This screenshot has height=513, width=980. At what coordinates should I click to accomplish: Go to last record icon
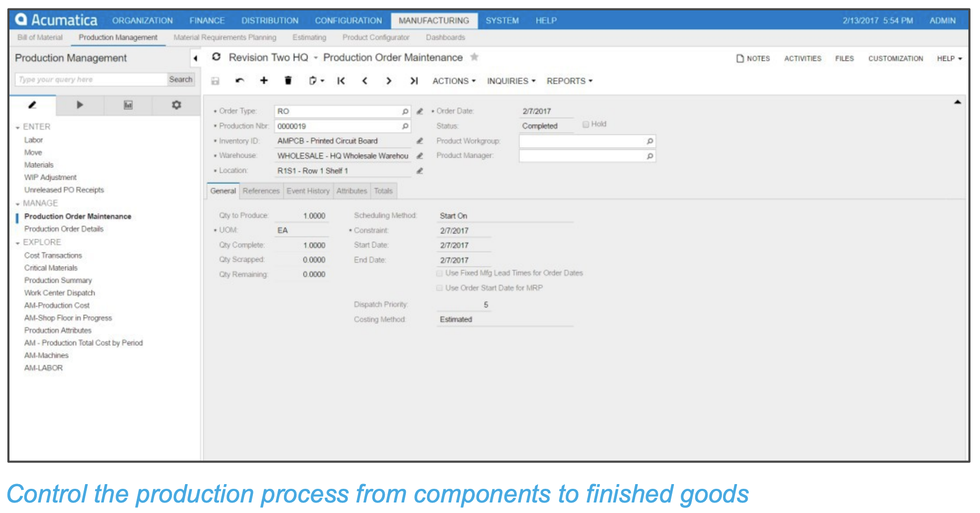coord(414,80)
